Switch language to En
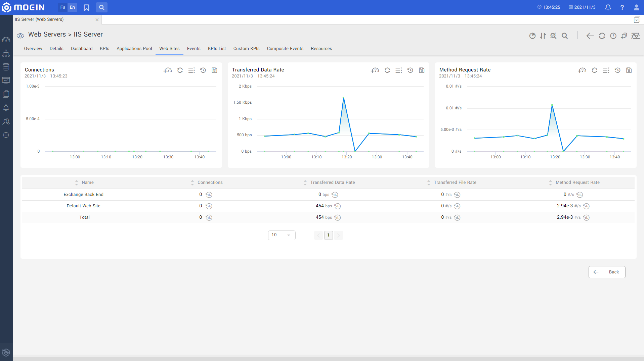 tap(73, 7)
